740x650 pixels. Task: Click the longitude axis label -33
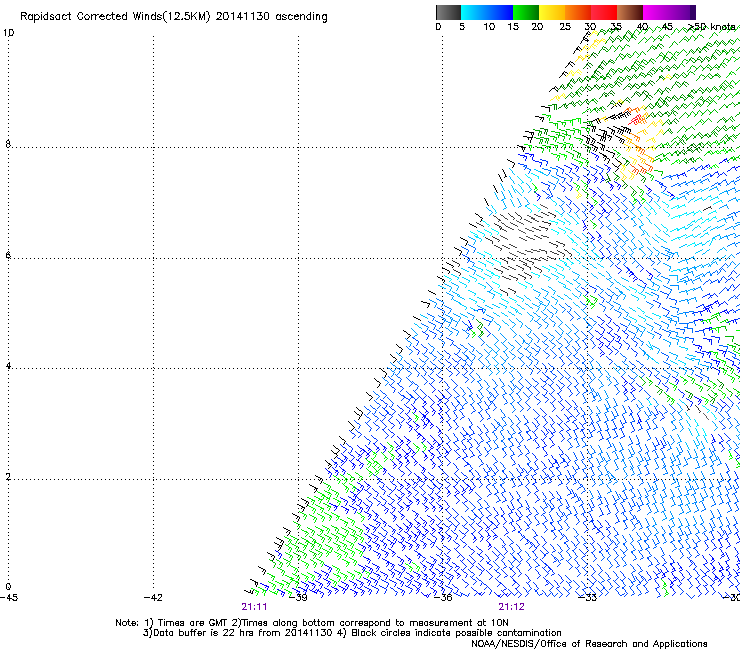point(588,598)
